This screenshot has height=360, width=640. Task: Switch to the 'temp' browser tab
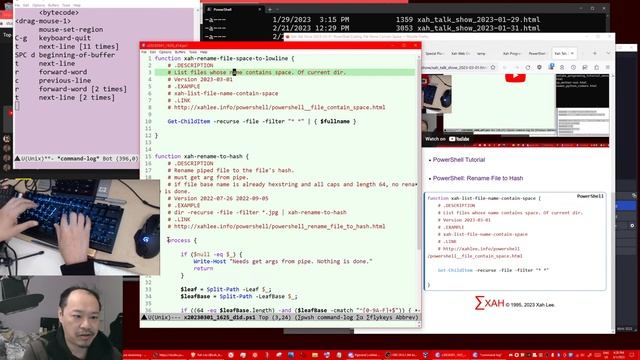481,53
